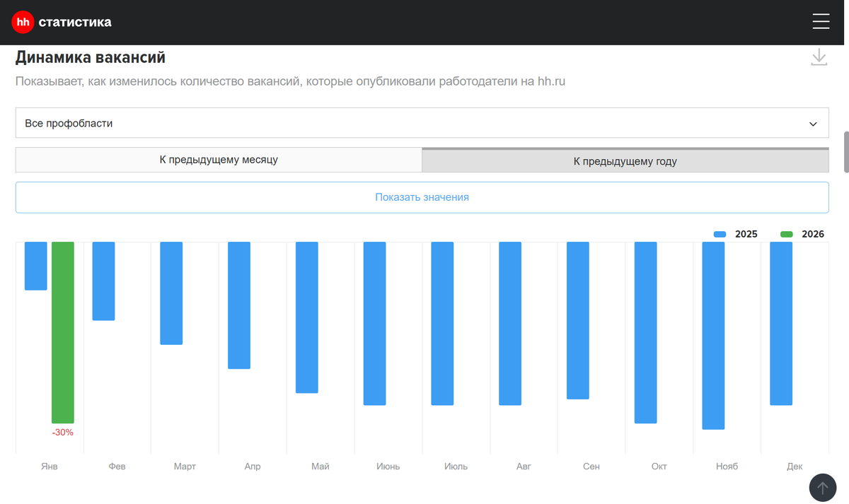This screenshot has height=504, width=849.
Task: Open the Все профобласти dropdown
Action: click(422, 123)
